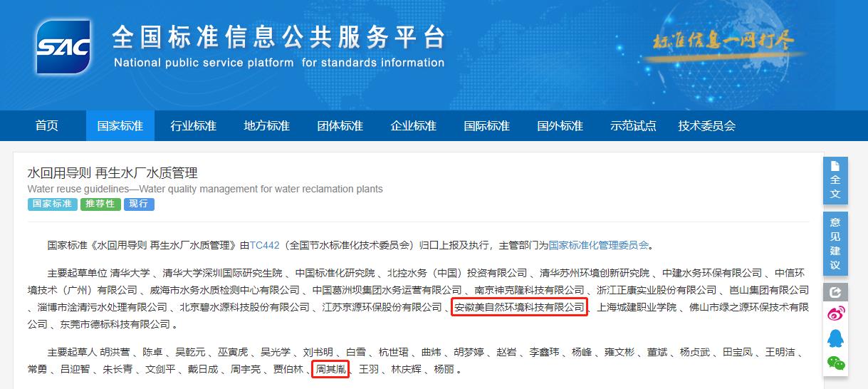The image size is (868, 389).
Task: Click drafter name 杨丽
Action: 444,370
